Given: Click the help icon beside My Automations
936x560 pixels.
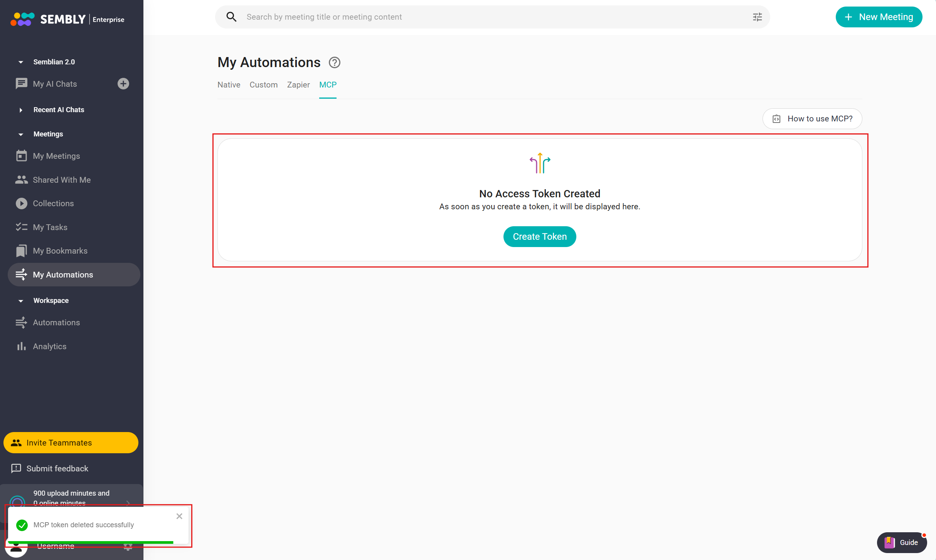Looking at the screenshot, I should [334, 62].
